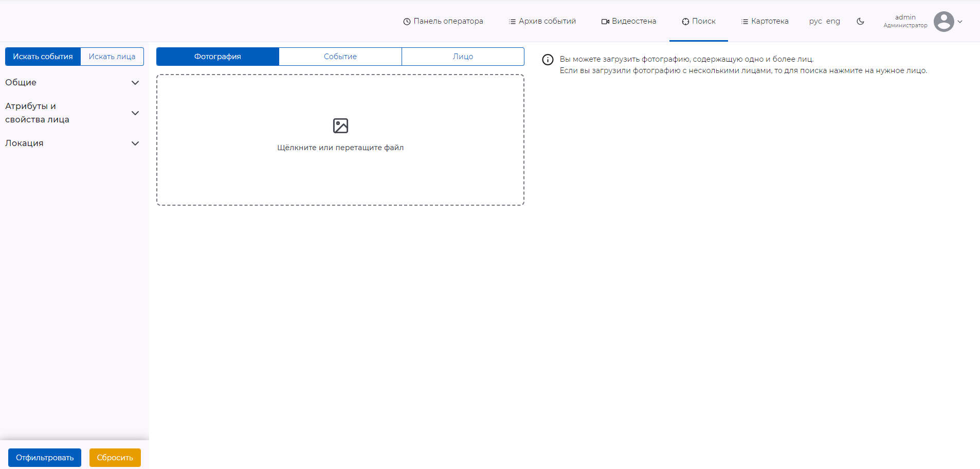Screen dimensions: 980x469
Task: Select the Искать события mode
Action: [43, 57]
